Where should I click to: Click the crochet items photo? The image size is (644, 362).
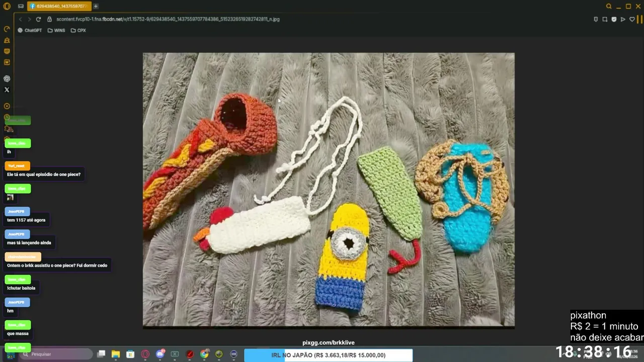click(x=329, y=190)
